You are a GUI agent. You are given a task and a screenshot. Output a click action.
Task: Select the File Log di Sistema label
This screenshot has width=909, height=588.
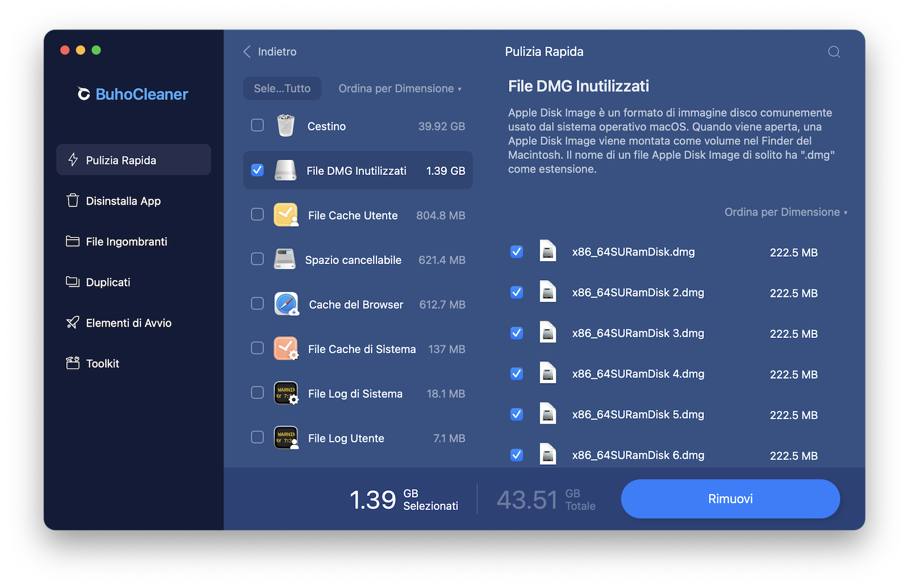coord(355,394)
